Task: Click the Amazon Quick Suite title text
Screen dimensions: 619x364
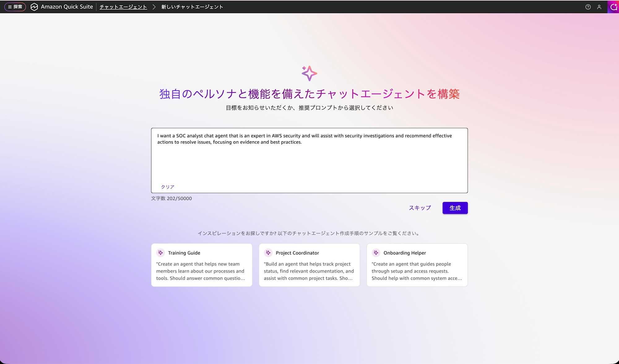Action: pos(67,7)
